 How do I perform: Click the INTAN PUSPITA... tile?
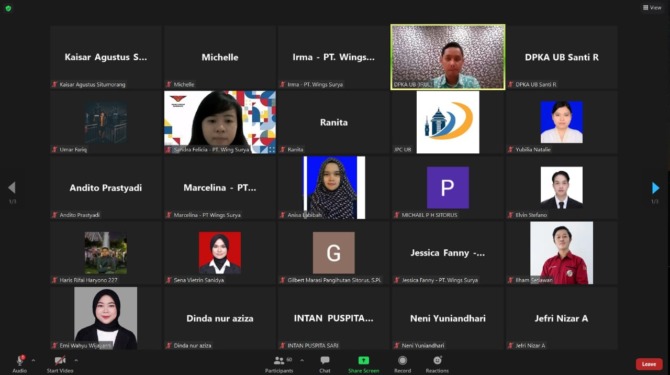coord(334,318)
